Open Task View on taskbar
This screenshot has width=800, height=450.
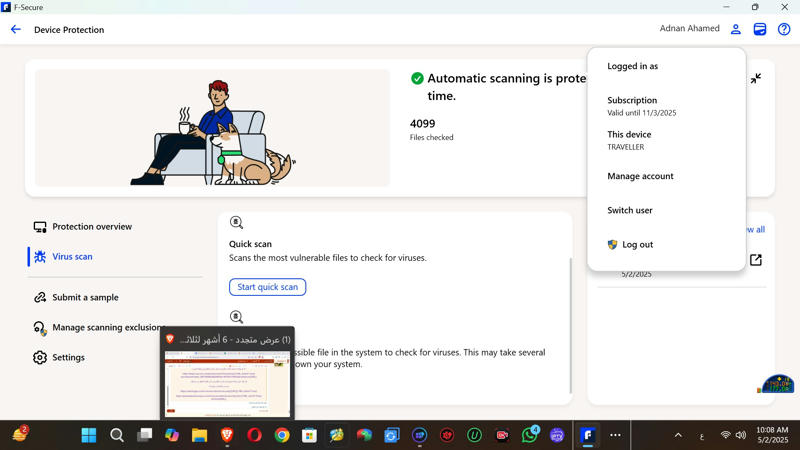click(144, 435)
